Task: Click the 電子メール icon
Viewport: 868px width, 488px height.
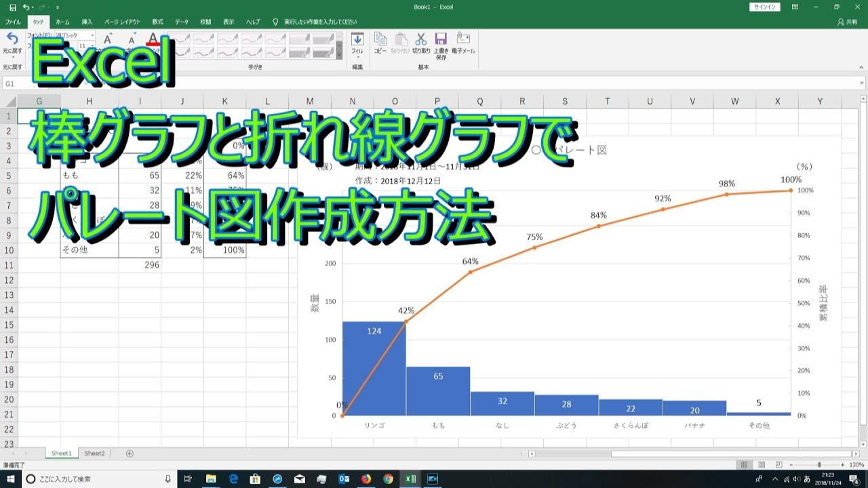Action: (463, 39)
